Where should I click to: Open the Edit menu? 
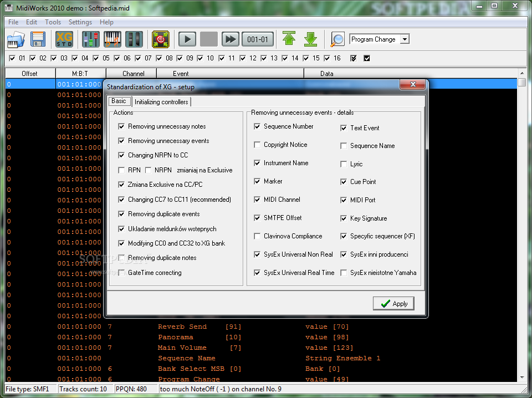click(x=32, y=22)
